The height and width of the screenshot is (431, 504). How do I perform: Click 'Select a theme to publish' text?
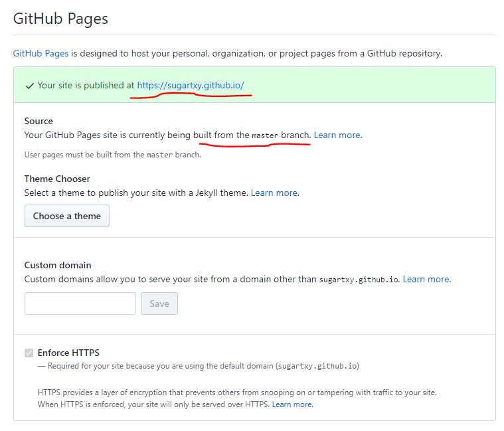pyautogui.click(x=136, y=193)
